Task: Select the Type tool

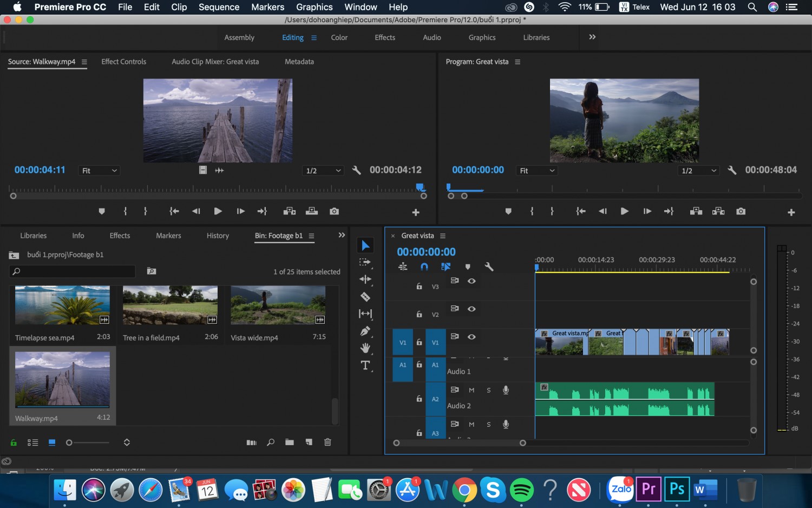Action: pos(365,366)
